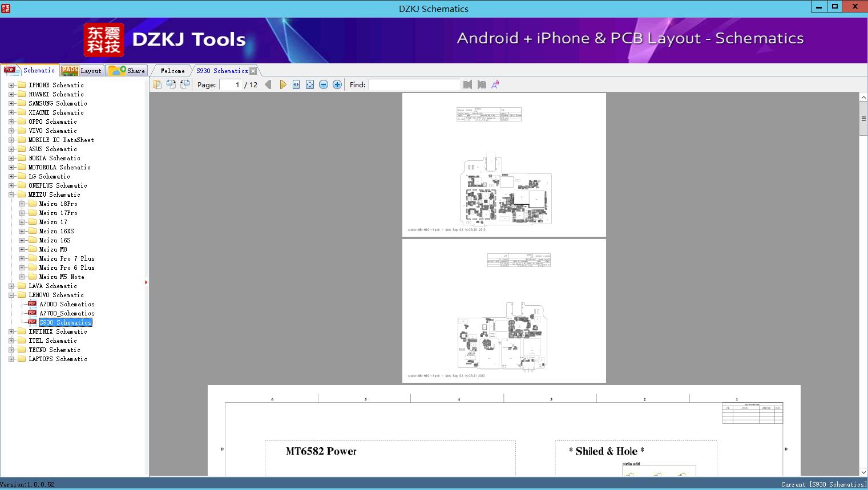Switch to the PADS Layout tab

(x=82, y=70)
